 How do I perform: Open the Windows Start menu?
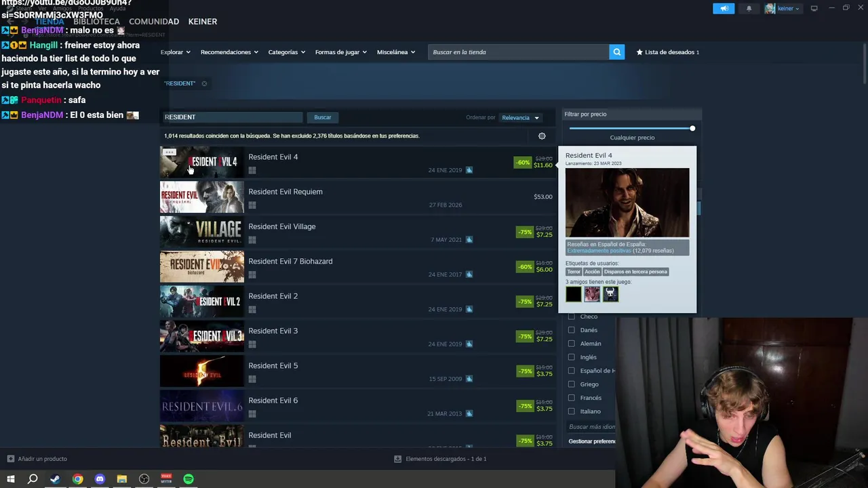(11, 479)
